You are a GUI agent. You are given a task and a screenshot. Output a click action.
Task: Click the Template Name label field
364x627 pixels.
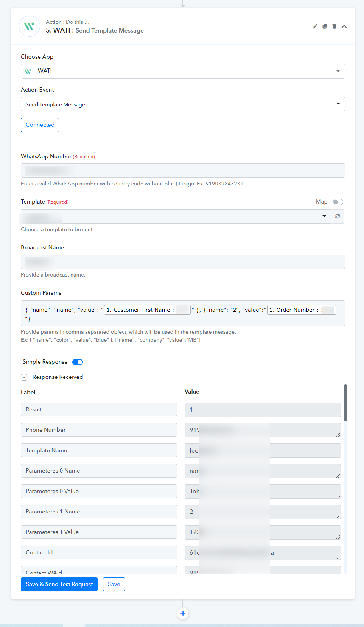tap(99, 450)
